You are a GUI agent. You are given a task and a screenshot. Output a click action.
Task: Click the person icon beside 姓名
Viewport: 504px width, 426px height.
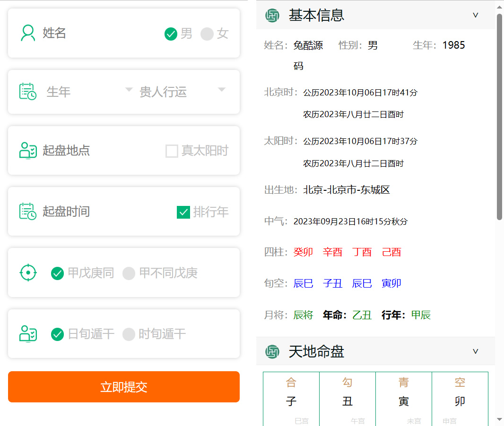point(28,33)
